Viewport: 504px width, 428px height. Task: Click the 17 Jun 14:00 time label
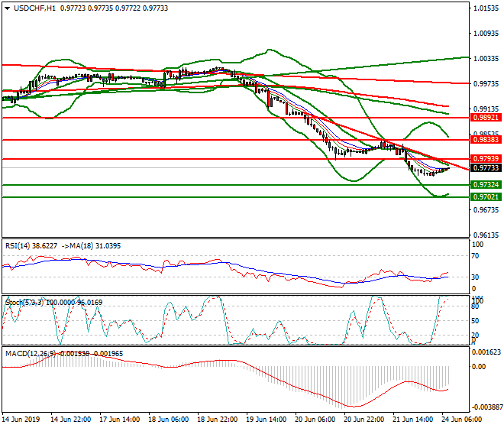(x=120, y=420)
